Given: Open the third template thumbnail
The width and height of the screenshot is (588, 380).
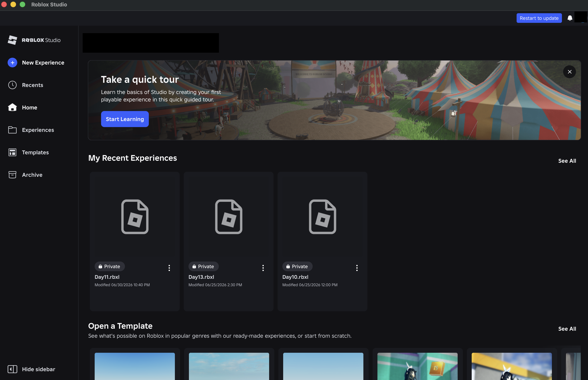Looking at the screenshot, I should click(323, 366).
